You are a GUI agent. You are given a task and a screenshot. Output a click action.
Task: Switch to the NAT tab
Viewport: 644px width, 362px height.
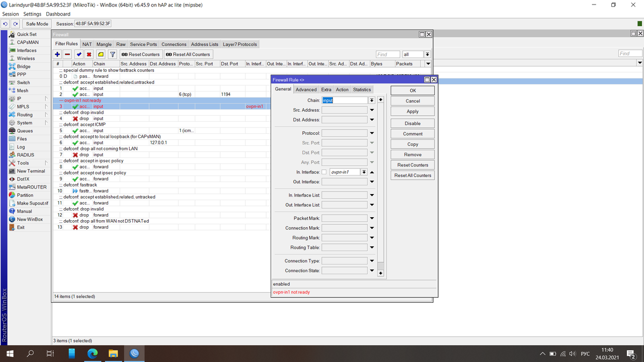pyautogui.click(x=87, y=44)
